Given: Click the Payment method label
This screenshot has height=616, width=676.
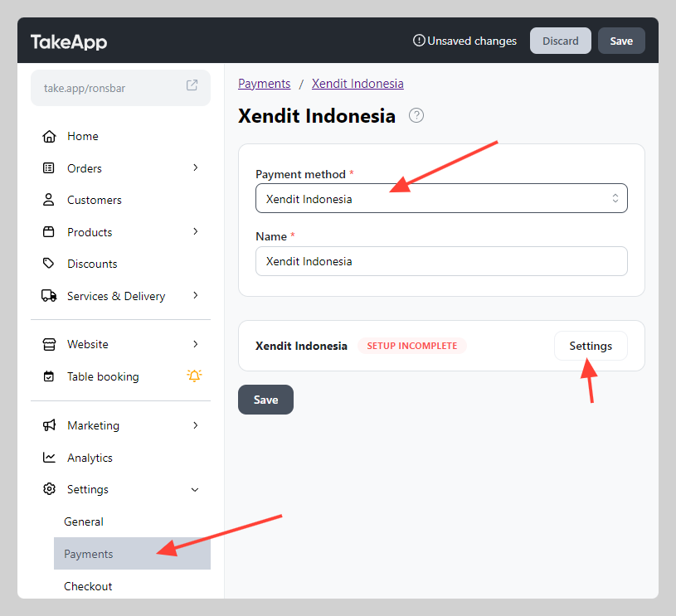Looking at the screenshot, I should (x=301, y=174).
